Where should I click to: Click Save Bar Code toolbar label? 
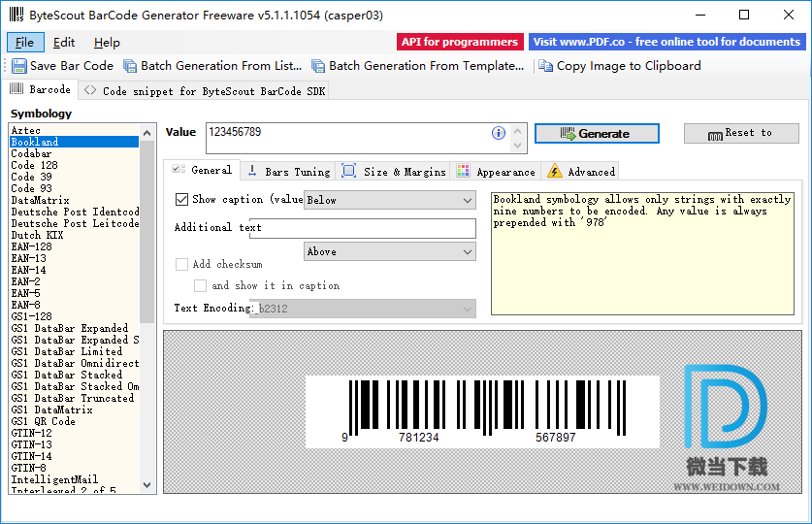pos(72,66)
